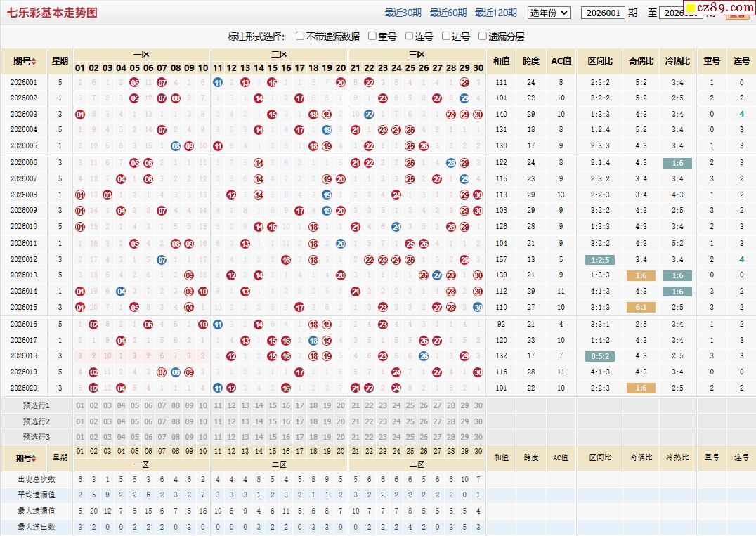The image size is (756, 536).
Task: Click the 最大连出数 row label
Action: coord(36,527)
